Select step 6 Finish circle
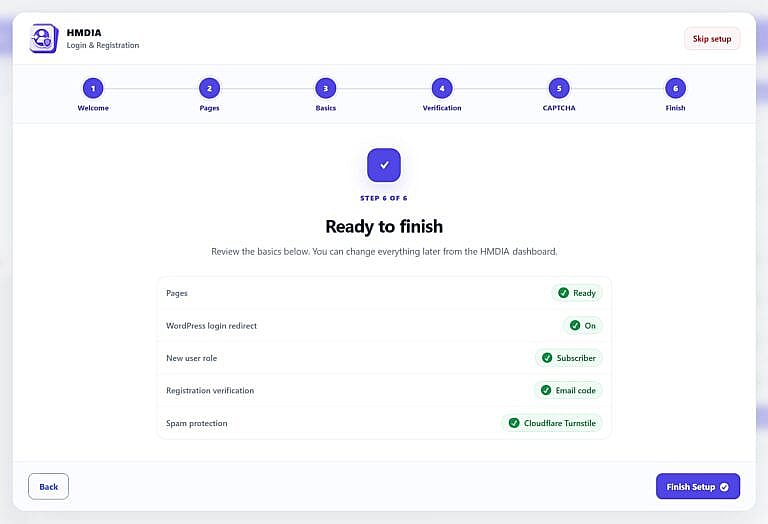Screen dimensions: 768x524 click(x=675, y=89)
